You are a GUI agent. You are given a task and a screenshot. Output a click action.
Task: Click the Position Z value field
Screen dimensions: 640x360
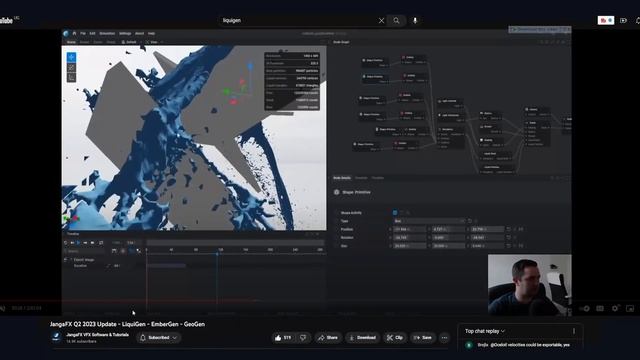pyautogui.click(x=487, y=229)
